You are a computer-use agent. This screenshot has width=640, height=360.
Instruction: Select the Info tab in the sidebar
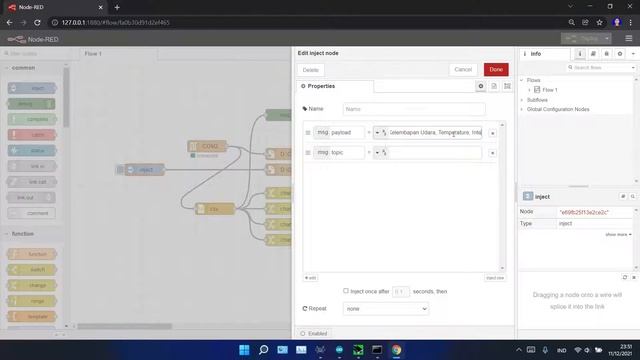544,54
